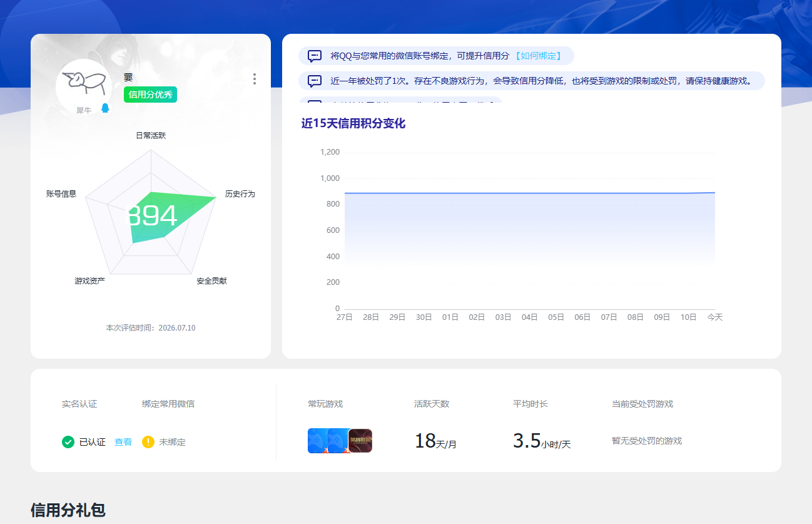Click the 今天 label on chart axis
The height and width of the screenshot is (524, 812).
pos(715,317)
